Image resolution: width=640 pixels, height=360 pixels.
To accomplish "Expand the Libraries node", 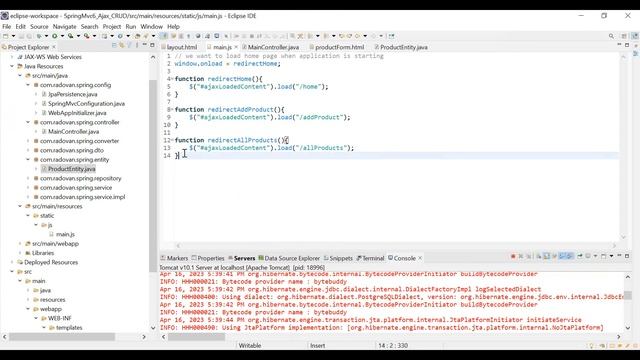I will [20, 253].
